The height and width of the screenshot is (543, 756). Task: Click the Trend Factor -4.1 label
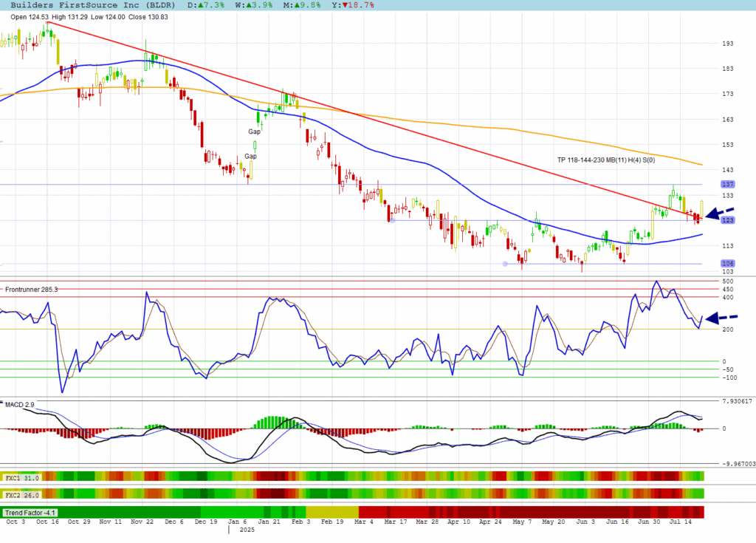click(x=30, y=513)
